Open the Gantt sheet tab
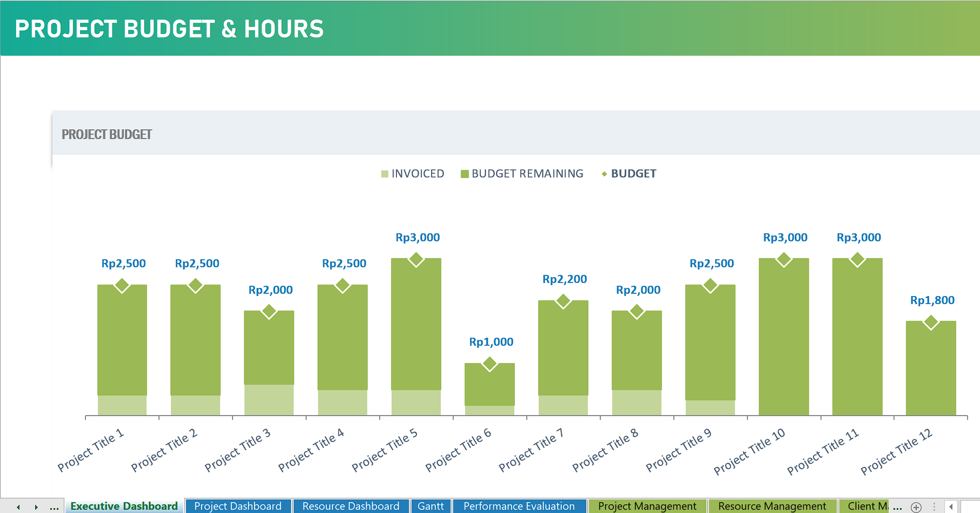980x513 pixels. tap(431, 506)
